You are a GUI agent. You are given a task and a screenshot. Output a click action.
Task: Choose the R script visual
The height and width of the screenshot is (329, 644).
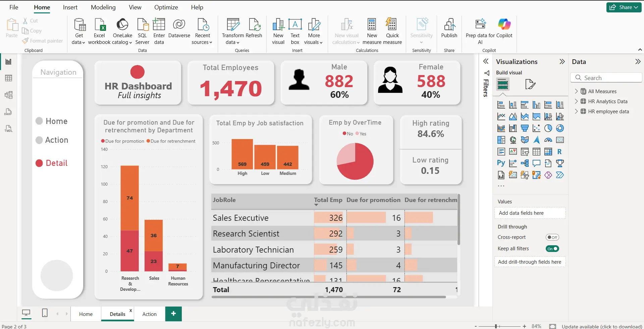(560, 152)
